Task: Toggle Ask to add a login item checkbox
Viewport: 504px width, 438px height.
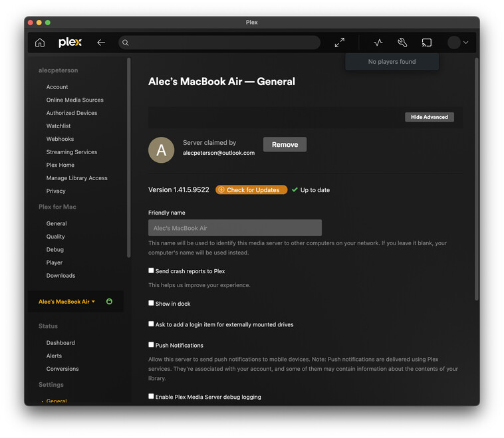Action: pyautogui.click(x=151, y=324)
